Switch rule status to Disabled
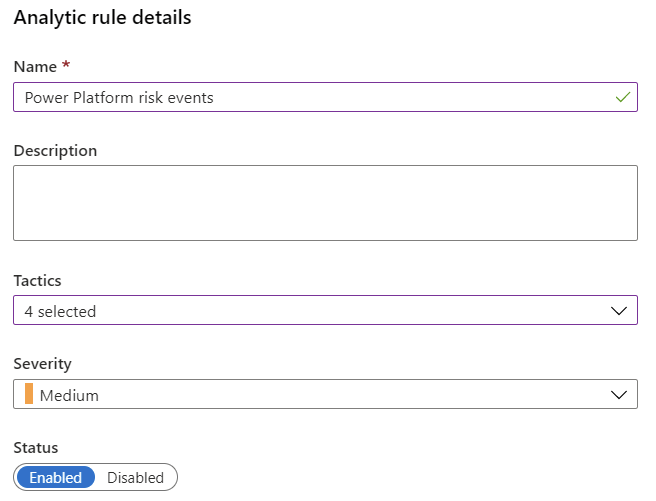Screen dimensions: 656x501 coord(135,477)
